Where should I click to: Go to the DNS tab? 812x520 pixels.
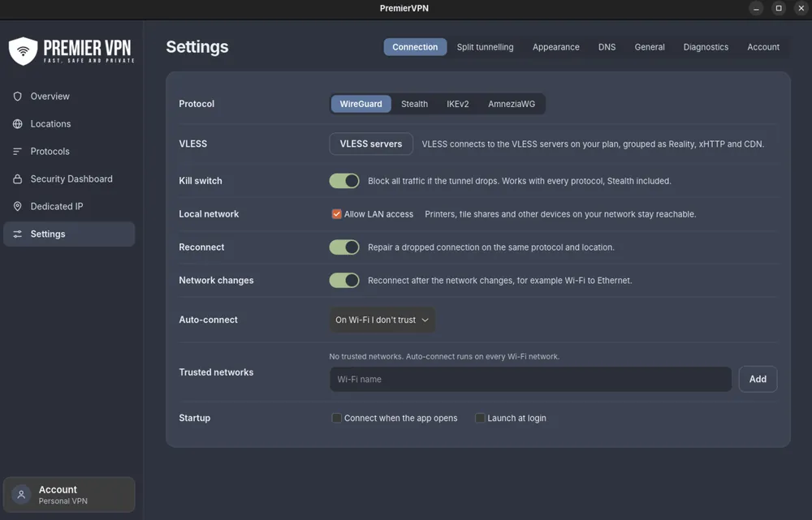[x=607, y=46]
